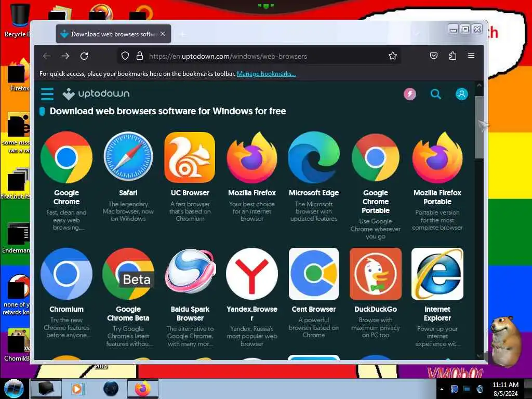
Task: Open the Mozilla Firefox Portable icon
Action: tap(437, 157)
